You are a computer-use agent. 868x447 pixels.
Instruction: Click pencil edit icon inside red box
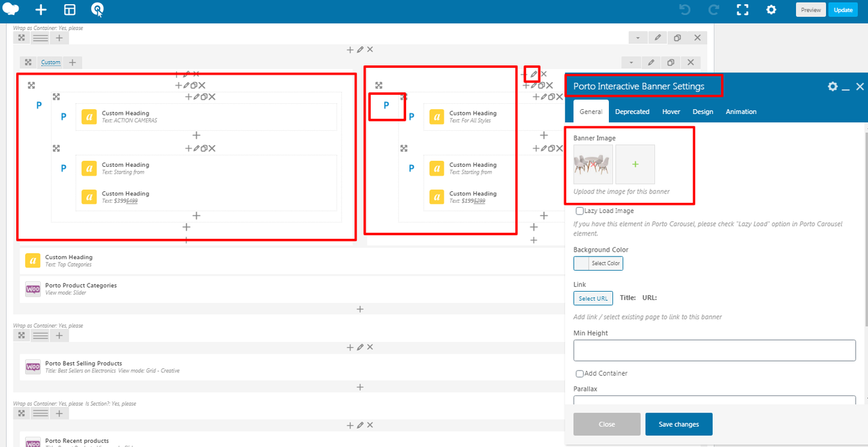click(534, 74)
